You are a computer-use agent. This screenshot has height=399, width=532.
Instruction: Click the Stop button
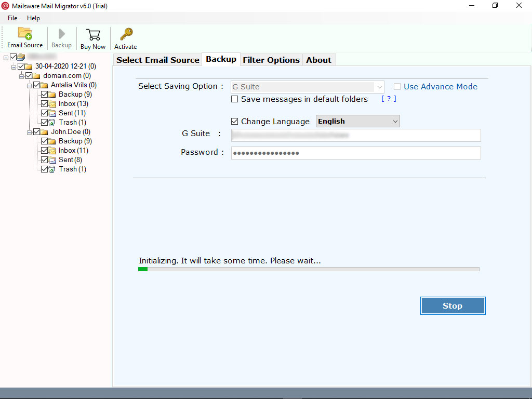click(453, 305)
